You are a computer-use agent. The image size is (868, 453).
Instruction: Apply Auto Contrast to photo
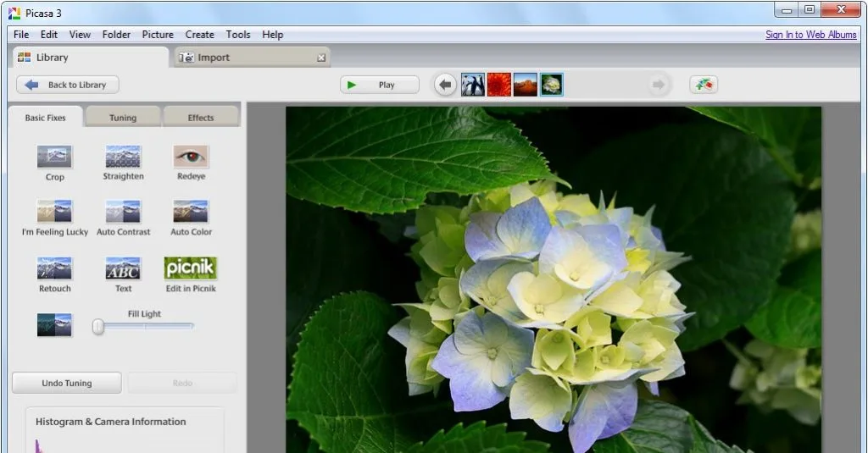click(x=123, y=212)
